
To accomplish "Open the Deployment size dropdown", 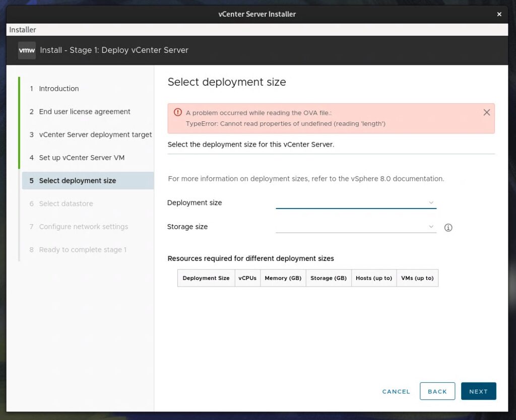I will (356, 203).
